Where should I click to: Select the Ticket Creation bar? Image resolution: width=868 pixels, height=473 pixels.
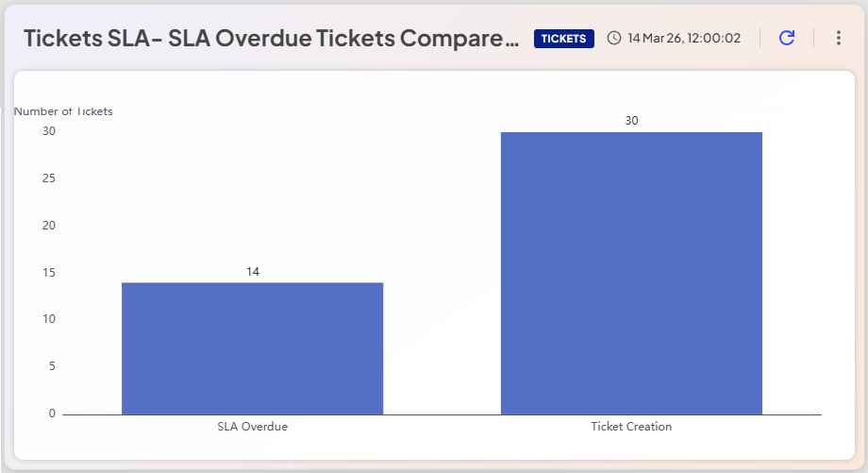pos(631,273)
